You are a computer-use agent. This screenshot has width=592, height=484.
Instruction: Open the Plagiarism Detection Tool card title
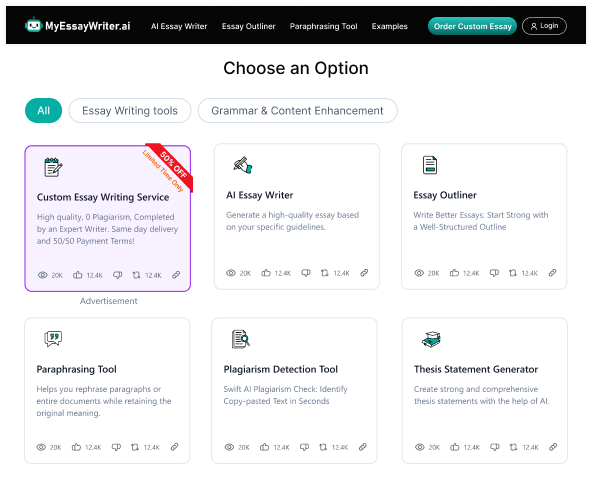tap(281, 369)
